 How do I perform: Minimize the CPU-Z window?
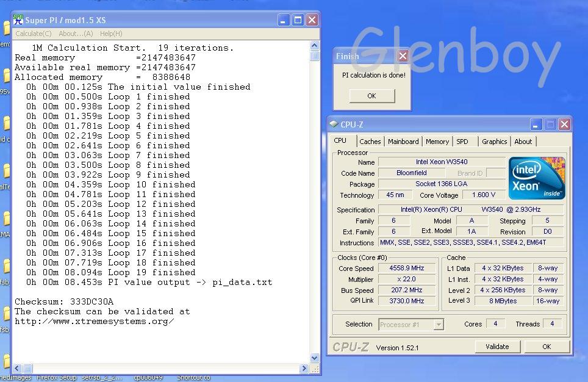point(537,124)
